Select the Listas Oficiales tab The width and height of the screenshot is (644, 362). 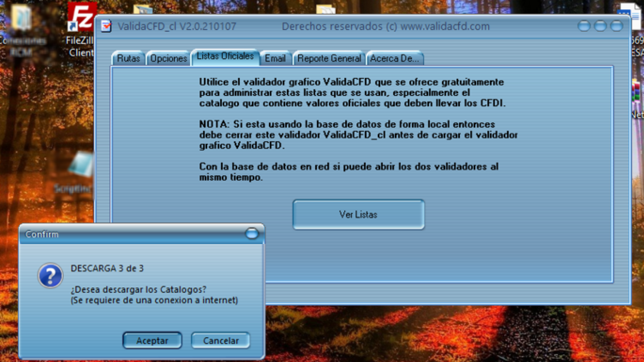225,57
